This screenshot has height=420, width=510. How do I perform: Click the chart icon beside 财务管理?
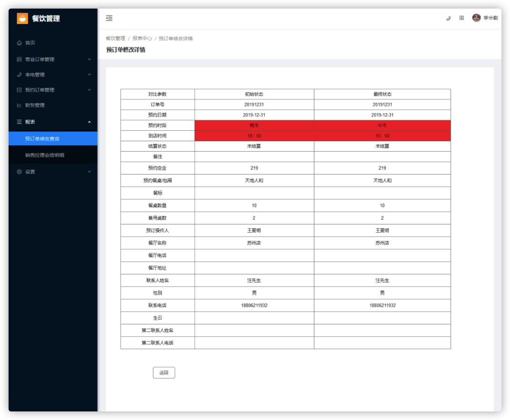coord(19,105)
